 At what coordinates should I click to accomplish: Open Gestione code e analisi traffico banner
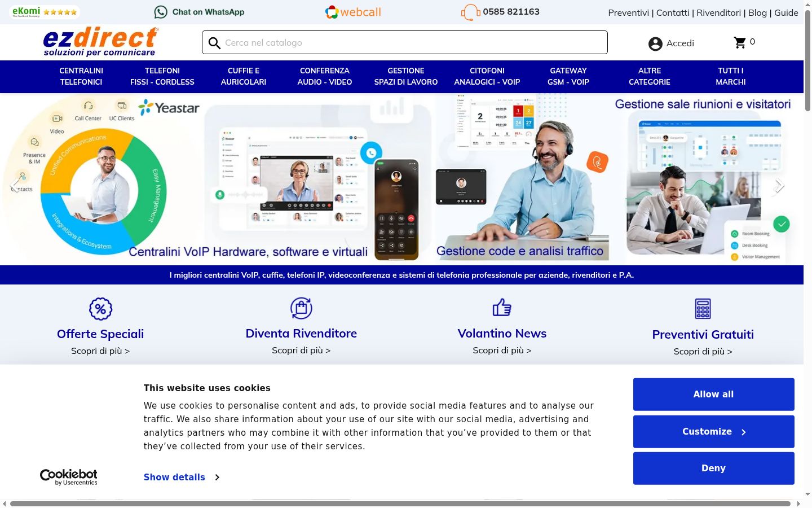pos(522,179)
